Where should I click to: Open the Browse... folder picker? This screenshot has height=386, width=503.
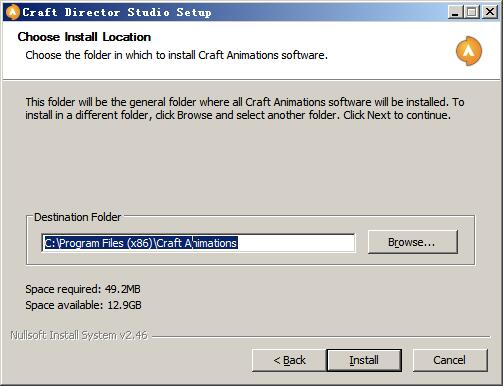(x=413, y=242)
